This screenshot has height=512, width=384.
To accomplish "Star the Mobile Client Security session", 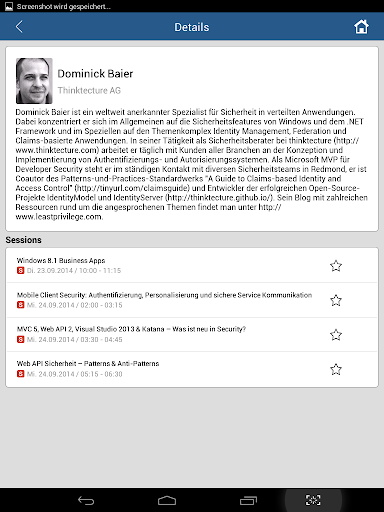I will coord(336,300).
